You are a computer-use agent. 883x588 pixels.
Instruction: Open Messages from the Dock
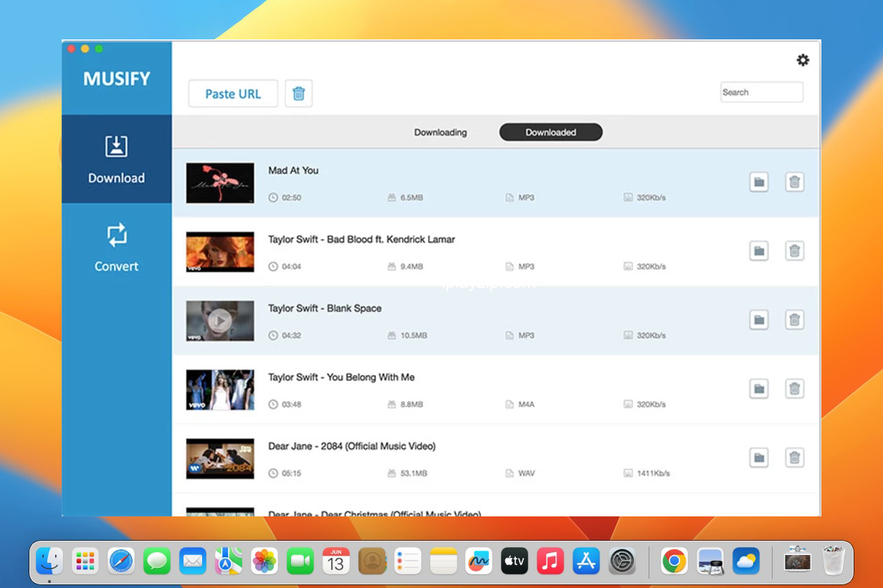(x=157, y=561)
